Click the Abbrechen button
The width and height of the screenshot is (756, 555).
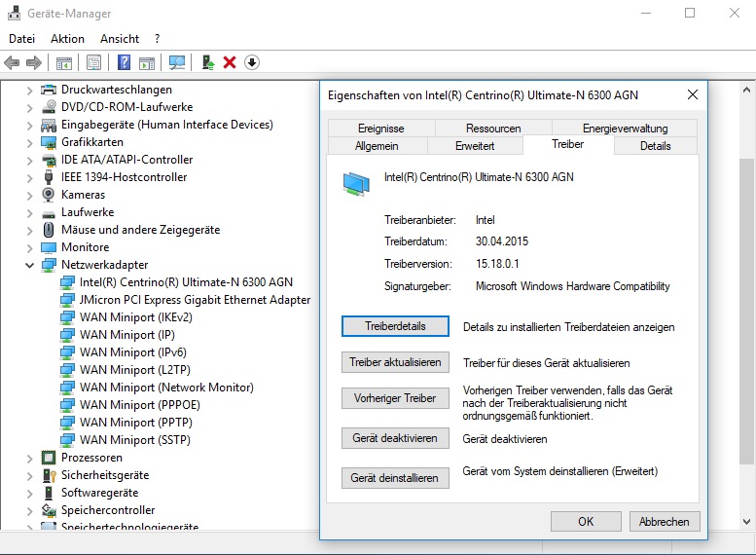coord(665,522)
